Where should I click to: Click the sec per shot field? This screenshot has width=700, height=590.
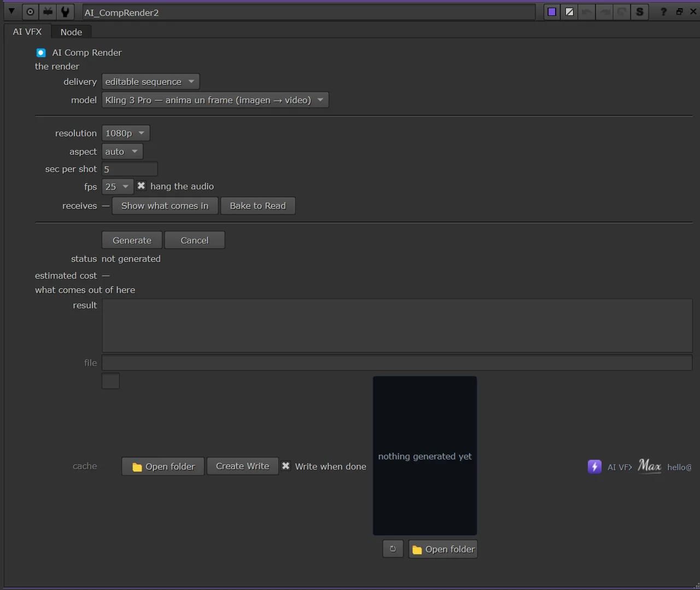pos(130,169)
